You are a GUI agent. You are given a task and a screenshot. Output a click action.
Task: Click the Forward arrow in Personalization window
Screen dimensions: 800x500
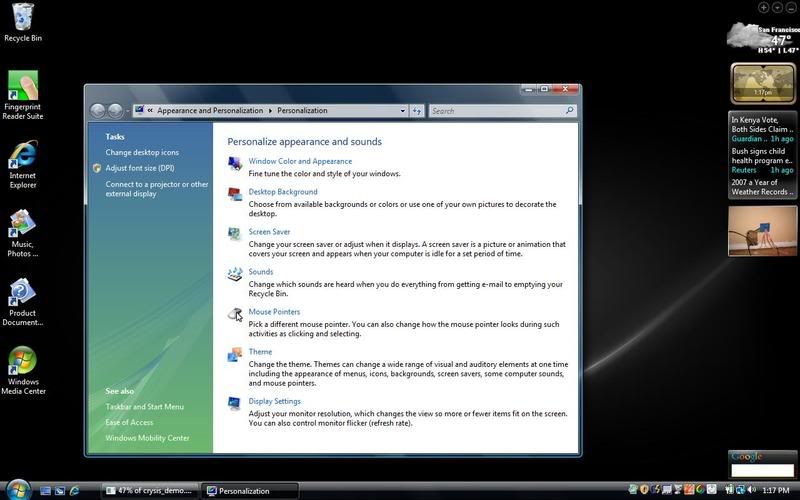(115, 110)
